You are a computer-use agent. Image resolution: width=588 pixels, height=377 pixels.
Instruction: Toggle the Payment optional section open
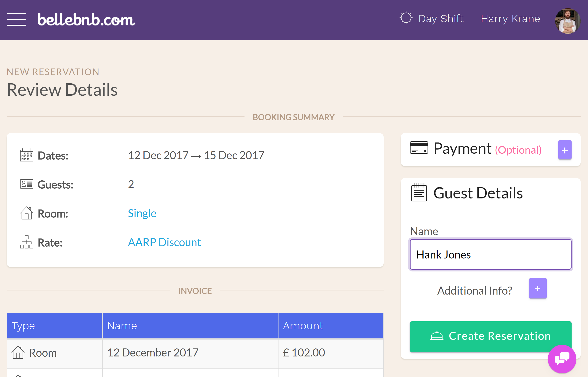point(565,150)
